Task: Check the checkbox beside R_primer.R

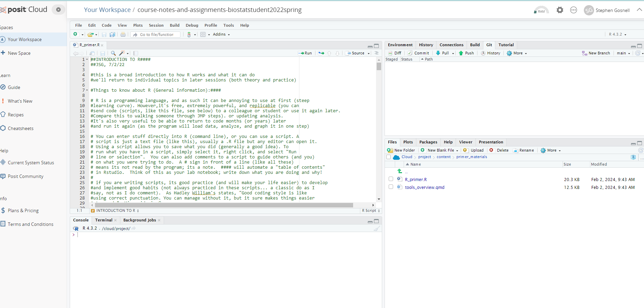Action: pyautogui.click(x=391, y=179)
